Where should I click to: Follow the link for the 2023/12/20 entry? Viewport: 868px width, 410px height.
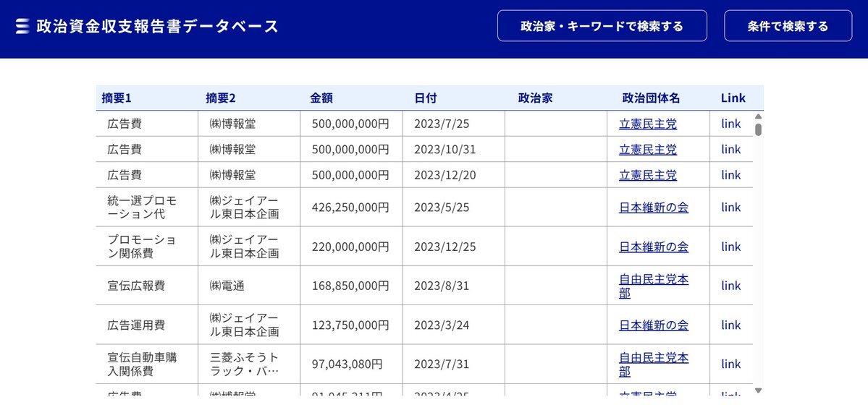730,175
